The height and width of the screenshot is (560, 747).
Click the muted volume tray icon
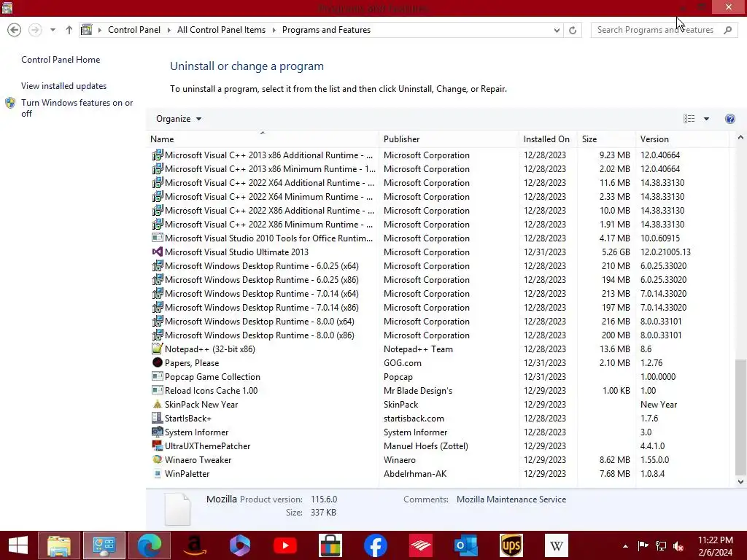coord(678,546)
